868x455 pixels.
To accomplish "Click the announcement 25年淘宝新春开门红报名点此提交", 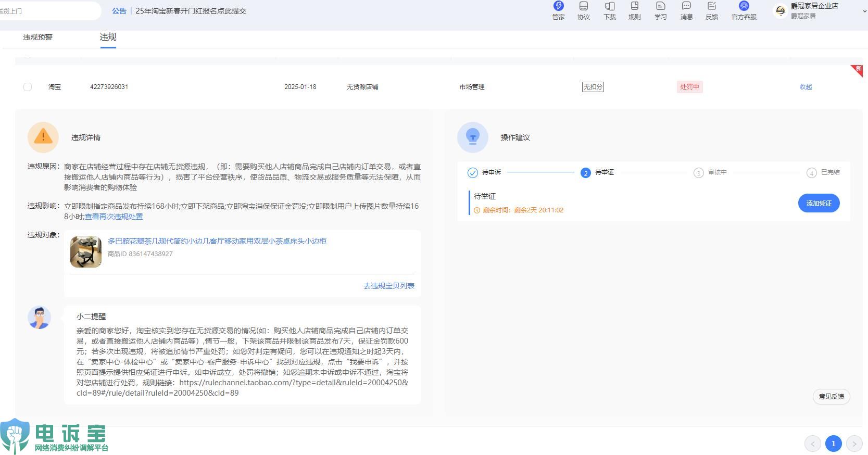I will tap(191, 11).
